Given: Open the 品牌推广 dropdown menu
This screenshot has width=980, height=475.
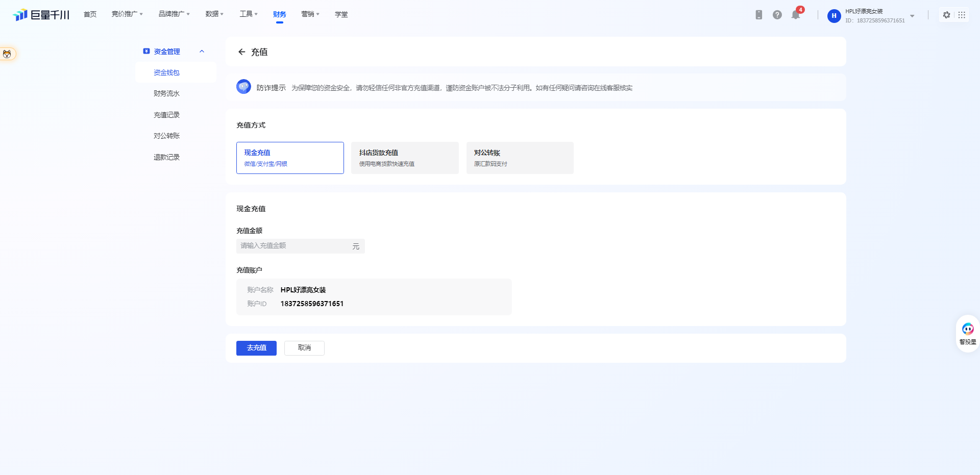Looking at the screenshot, I should [x=174, y=14].
